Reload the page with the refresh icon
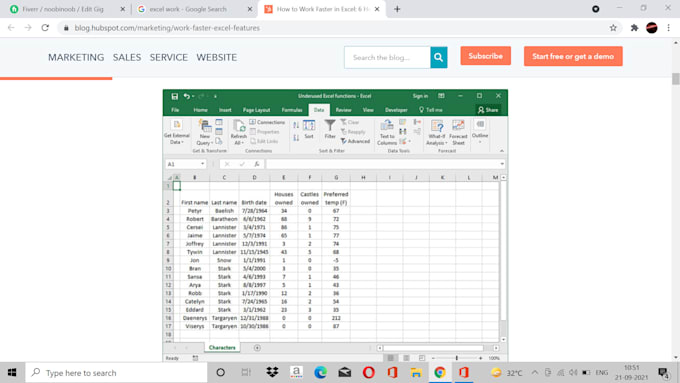Viewport: 680px width, 383px height. (45, 28)
